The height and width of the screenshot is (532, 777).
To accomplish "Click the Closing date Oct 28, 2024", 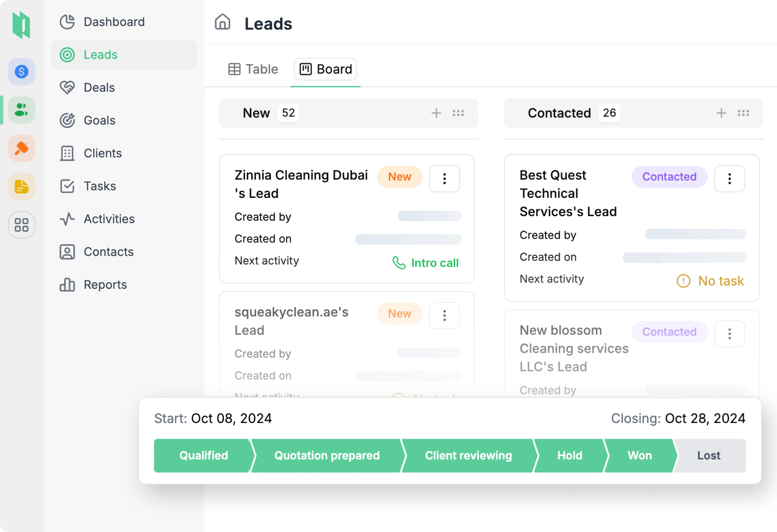I will point(705,418).
